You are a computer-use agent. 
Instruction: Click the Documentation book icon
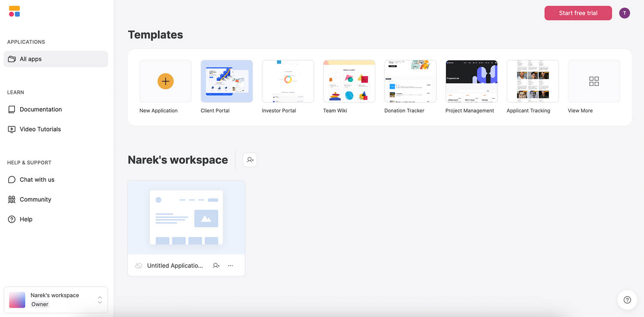coord(12,110)
